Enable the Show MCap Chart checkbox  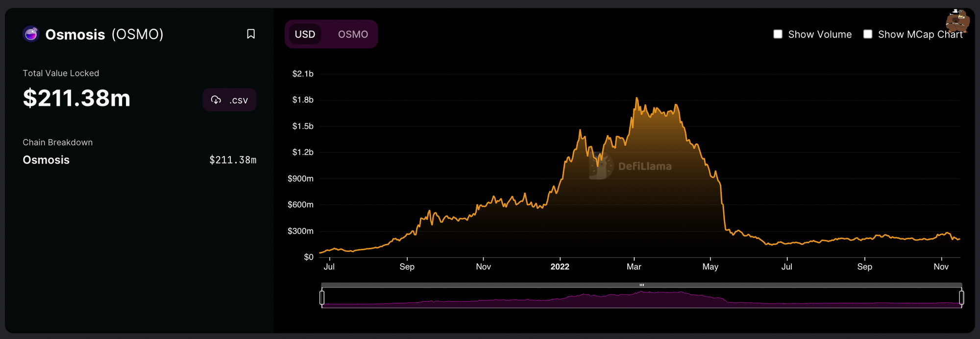tap(868, 34)
